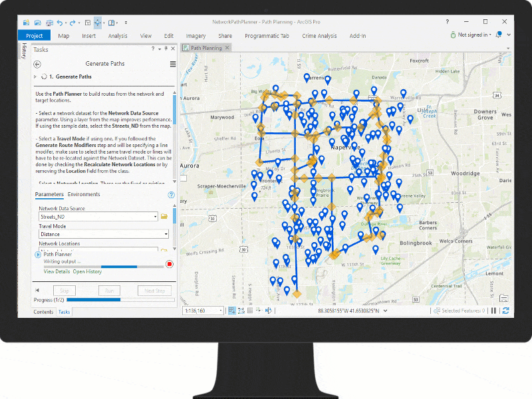Open the Tasks pane options dropdown arrow
The width and height of the screenshot is (532, 399).
160,49
